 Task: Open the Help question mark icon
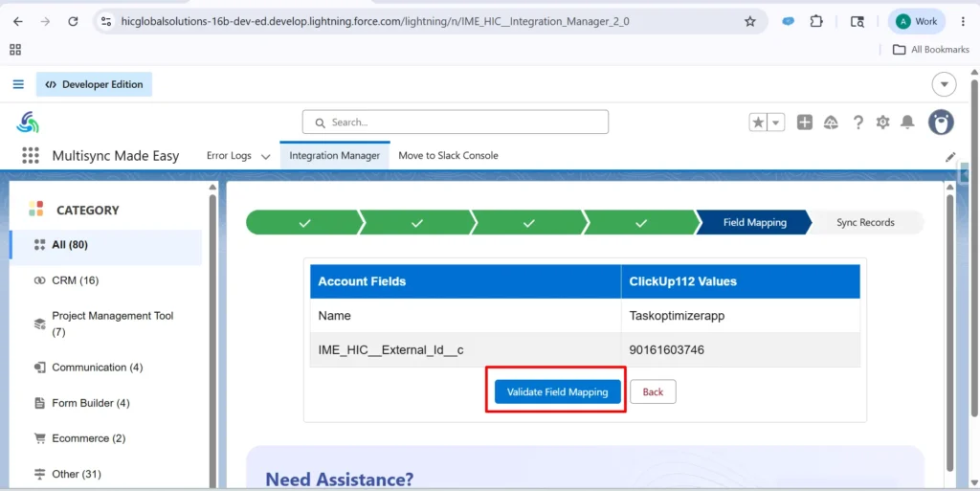pyautogui.click(x=858, y=123)
